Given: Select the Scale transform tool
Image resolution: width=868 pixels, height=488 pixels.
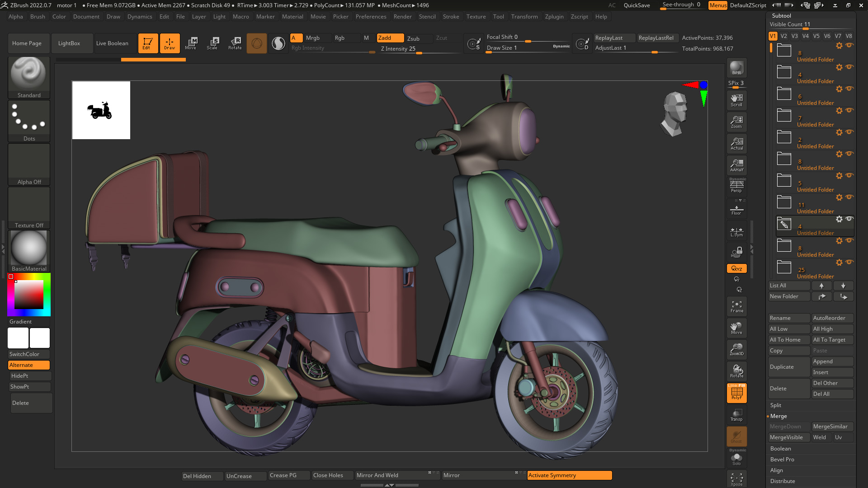Looking at the screenshot, I should click(x=213, y=43).
